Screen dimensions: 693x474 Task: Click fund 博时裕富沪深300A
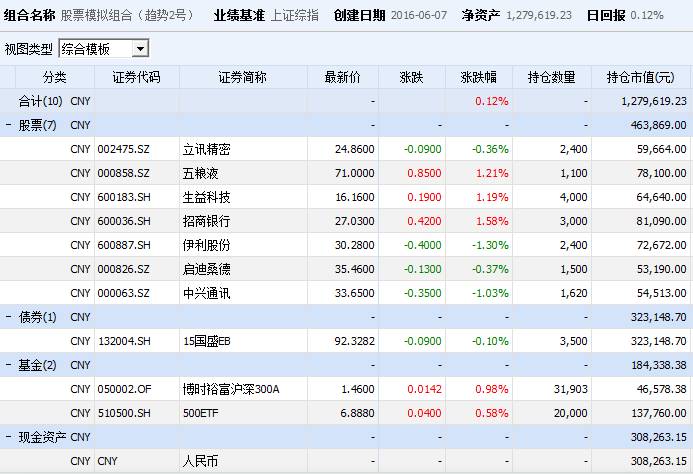point(231,389)
